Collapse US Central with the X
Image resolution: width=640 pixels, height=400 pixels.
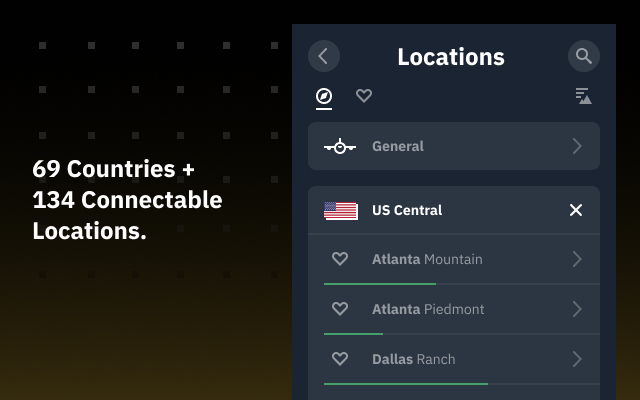[576, 210]
